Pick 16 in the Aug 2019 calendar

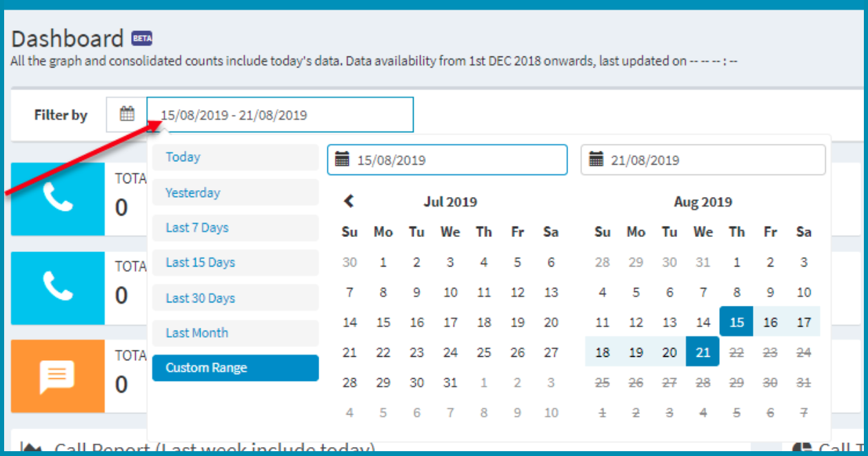coord(770,322)
